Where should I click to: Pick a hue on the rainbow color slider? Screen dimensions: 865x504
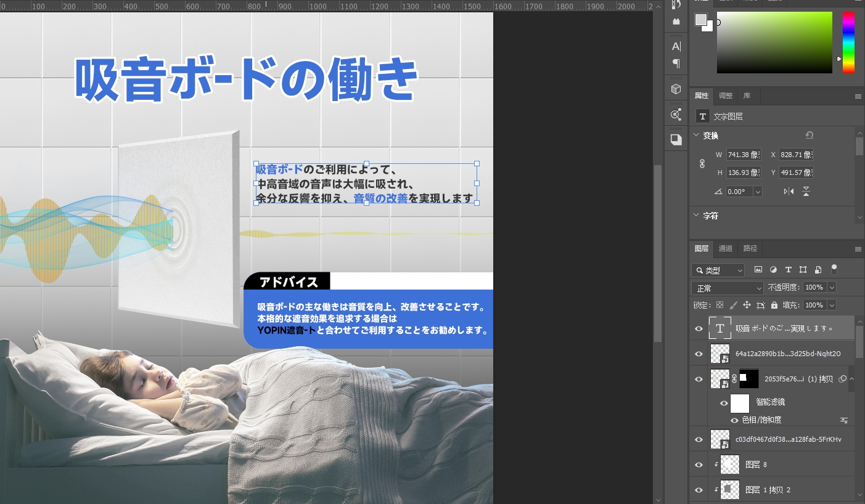point(849,43)
